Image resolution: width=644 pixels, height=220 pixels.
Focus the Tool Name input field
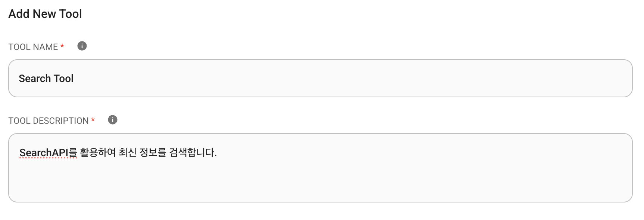(320, 78)
